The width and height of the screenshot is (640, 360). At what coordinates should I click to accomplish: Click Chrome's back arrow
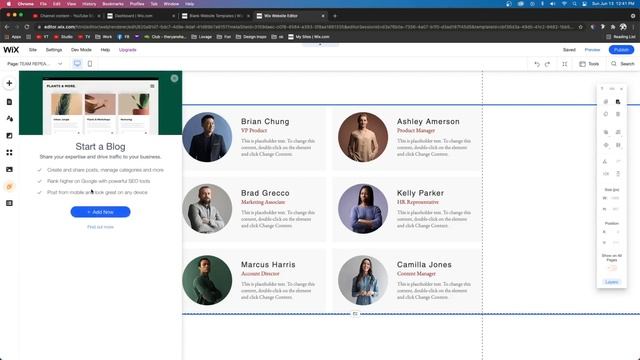pos(7,27)
